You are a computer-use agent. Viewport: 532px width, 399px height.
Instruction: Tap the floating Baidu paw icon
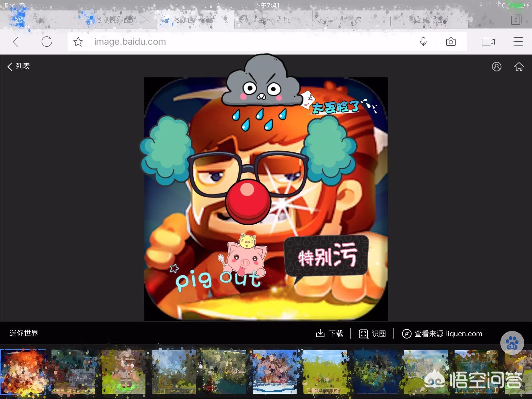point(512,343)
